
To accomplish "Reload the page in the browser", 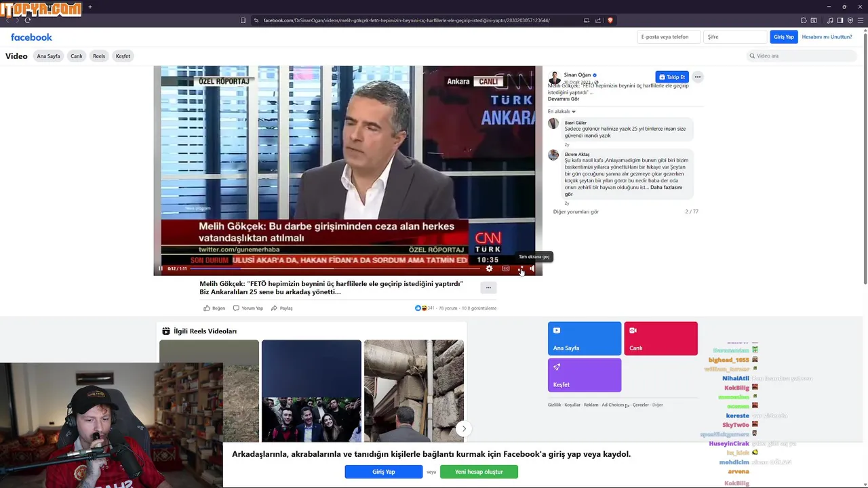I will pos(28,20).
